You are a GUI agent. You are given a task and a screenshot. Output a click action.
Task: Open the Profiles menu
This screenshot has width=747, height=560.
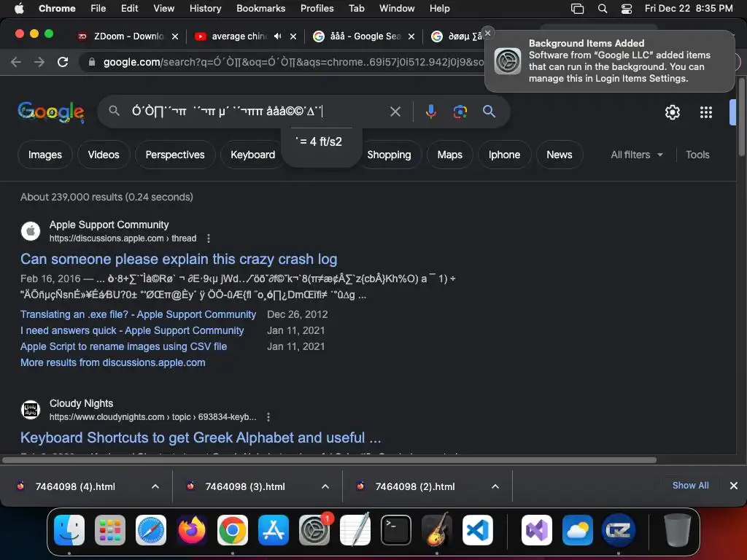pos(317,8)
